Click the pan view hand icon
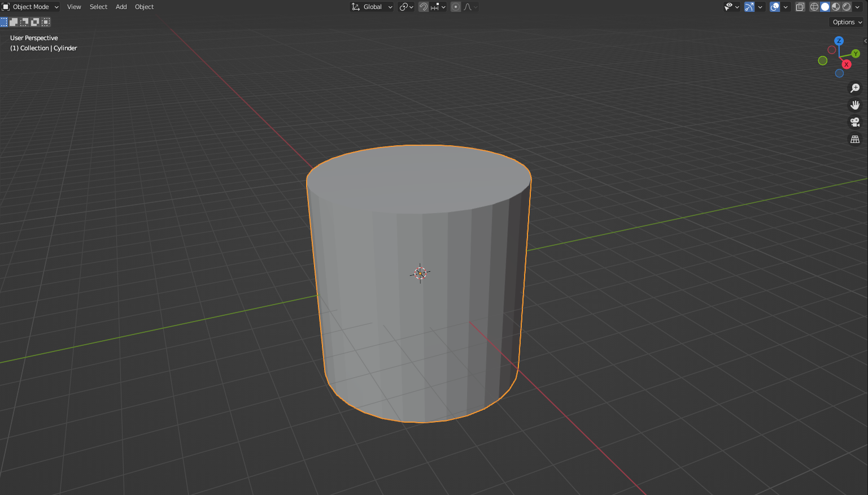 pos(855,105)
